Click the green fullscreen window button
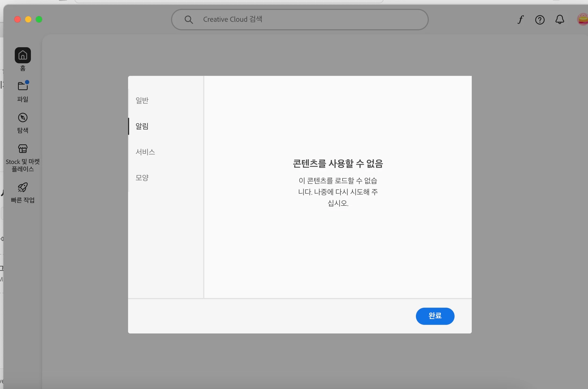Image resolution: width=588 pixels, height=389 pixels. click(x=39, y=19)
